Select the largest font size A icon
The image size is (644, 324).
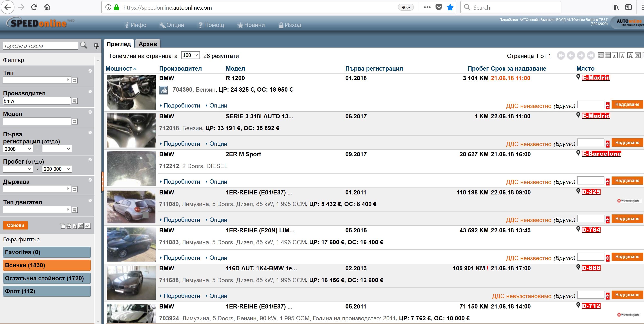tap(630, 55)
